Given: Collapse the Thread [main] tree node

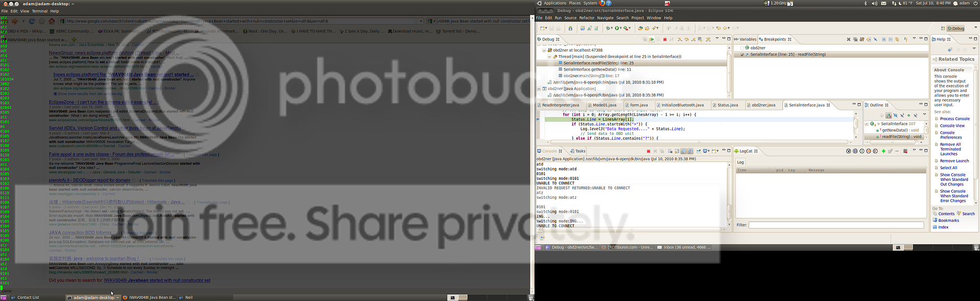Looking at the screenshot, I should coord(549,57).
